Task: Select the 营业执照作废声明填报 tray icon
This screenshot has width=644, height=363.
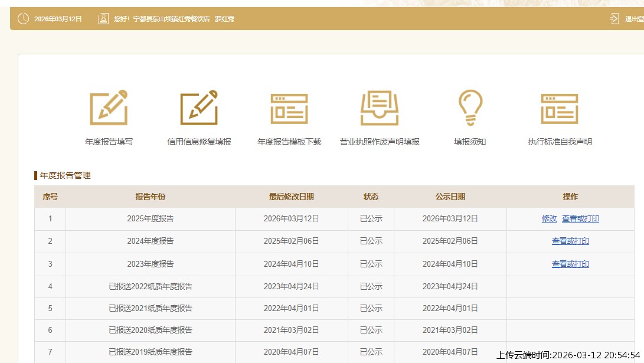Action: [380, 109]
